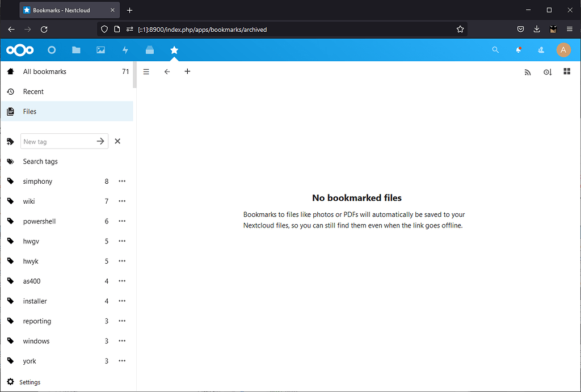581x392 pixels.
Task: Switch bookmarks to grid view
Action: (566, 71)
